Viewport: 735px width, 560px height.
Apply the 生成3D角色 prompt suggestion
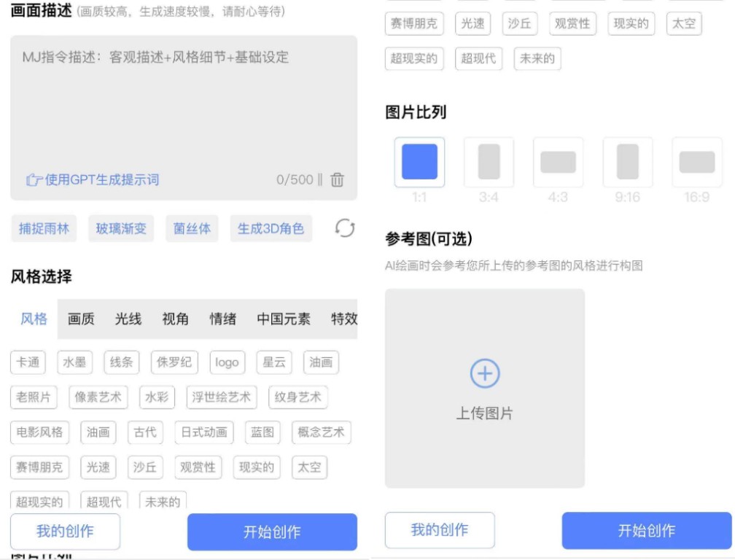pyautogui.click(x=271, y=228)
